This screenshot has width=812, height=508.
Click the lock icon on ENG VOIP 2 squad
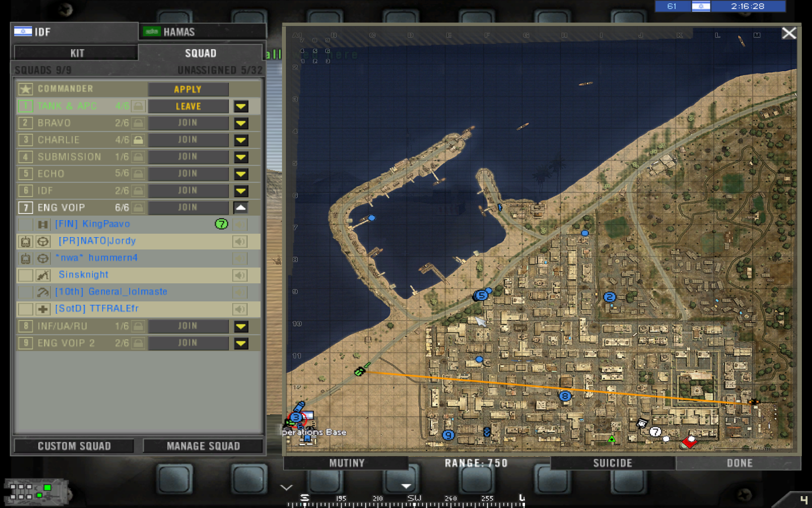(138, 343)
